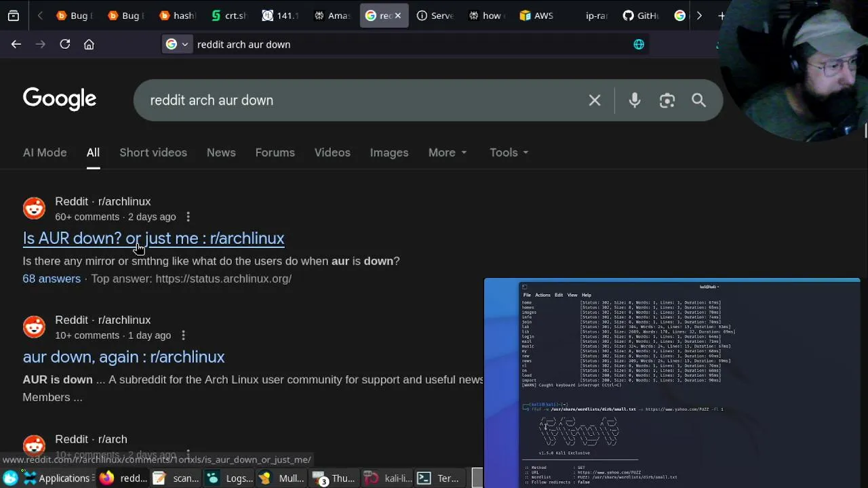Click 'Top answer: https://status.archlinux.org/' text
The height and width of the screenshot is (488, 868).
tap(191, 279)
